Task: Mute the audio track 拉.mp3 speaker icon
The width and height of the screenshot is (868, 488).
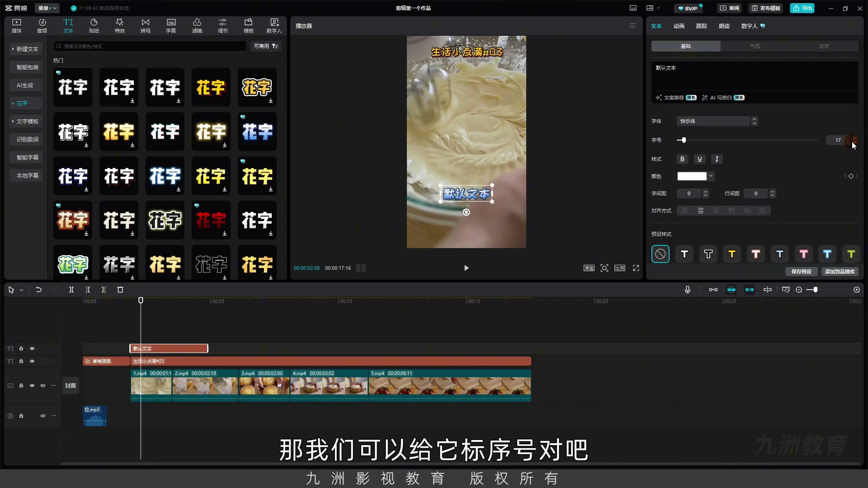Action: [43, 416]
